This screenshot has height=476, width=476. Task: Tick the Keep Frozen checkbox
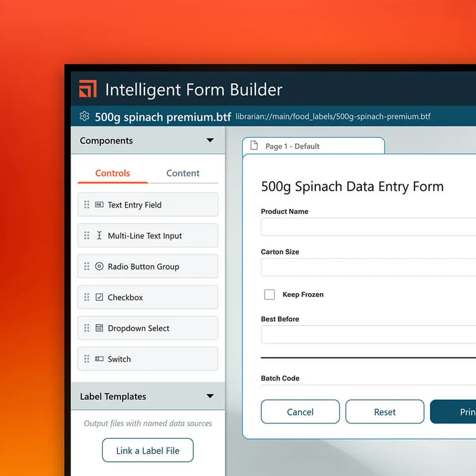[x=270, y=294]
